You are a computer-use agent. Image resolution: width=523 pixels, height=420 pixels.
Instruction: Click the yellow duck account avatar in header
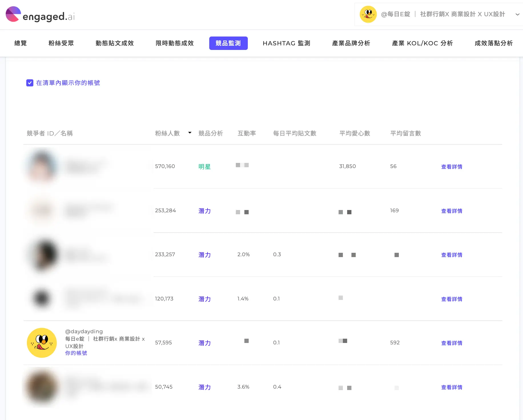tap(368, 14)
